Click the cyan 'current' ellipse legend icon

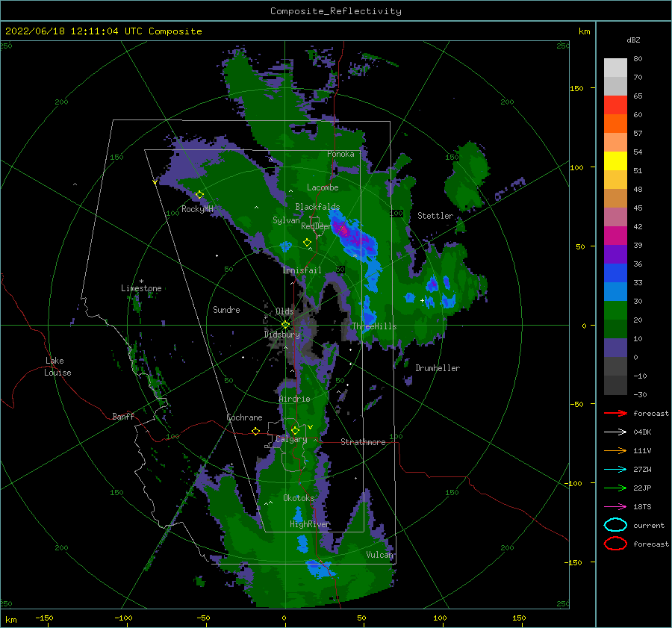615,525
